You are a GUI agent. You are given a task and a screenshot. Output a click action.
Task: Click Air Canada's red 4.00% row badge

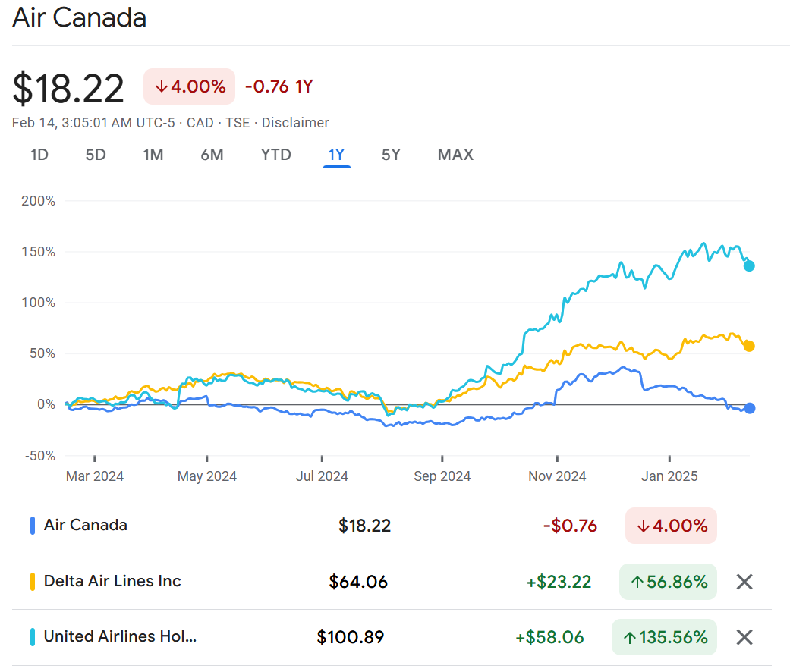pos(671,526)
